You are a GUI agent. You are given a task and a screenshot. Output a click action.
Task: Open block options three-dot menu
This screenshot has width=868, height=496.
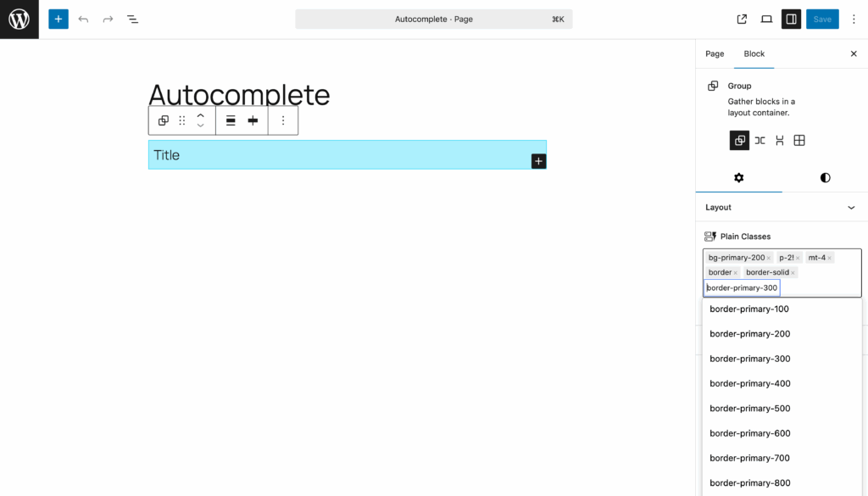click(x=283, y=120)
